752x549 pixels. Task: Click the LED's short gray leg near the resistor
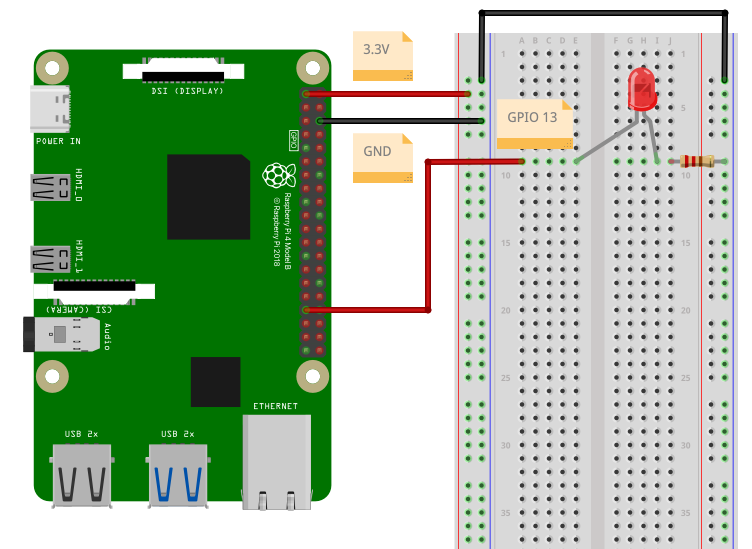coord(652,139)
